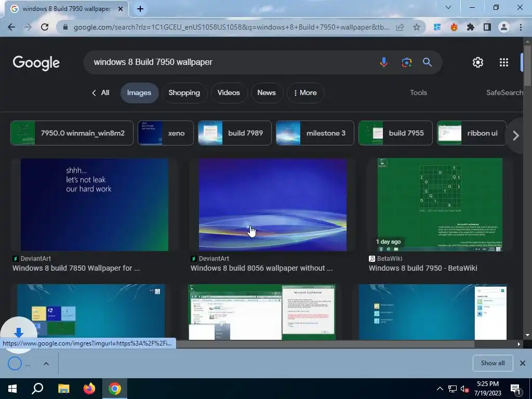Open Google quick settings gear
Screen dimensions: 532x399
[478, 62]
